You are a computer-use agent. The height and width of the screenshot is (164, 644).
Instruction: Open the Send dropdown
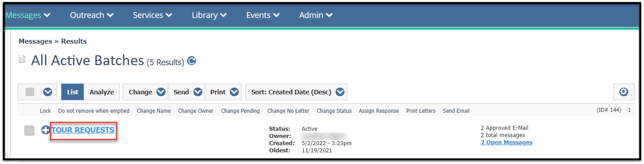[x=187, y=92]
